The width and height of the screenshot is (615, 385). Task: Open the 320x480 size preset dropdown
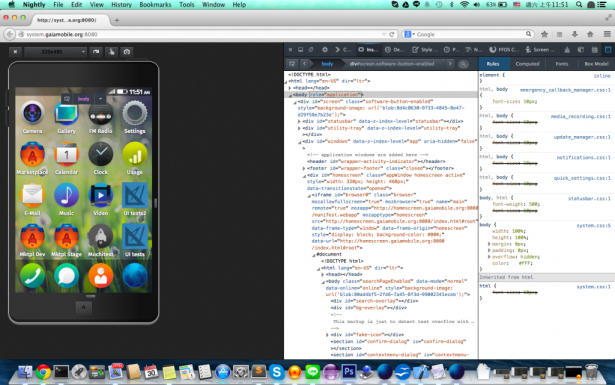pos(55,52)
